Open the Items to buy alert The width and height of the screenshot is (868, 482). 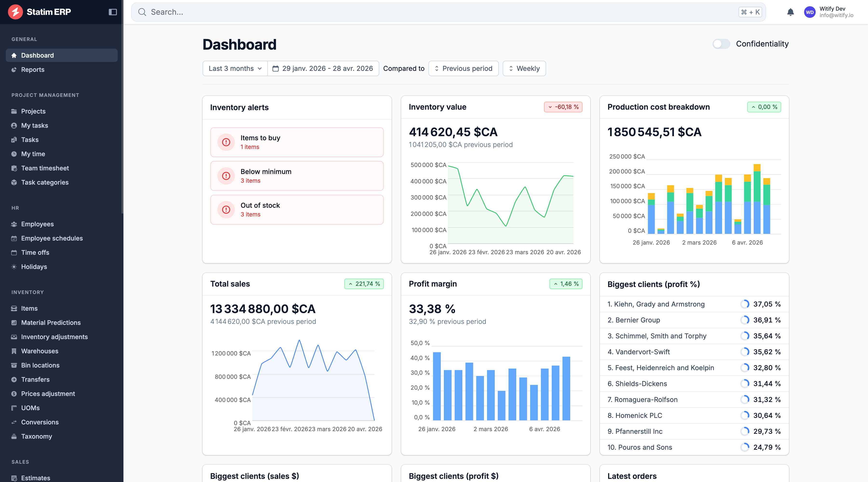(x=297, y=142)
